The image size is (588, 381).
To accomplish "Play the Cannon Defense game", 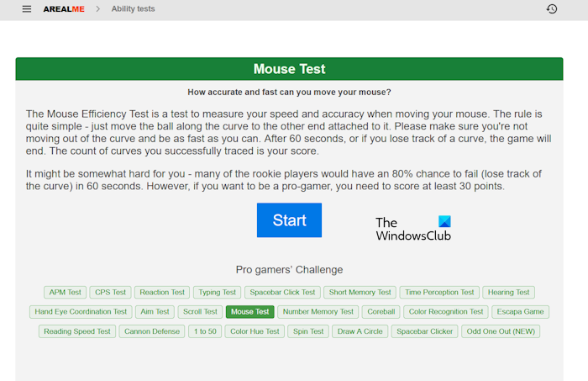I will [x=153, y=331].
